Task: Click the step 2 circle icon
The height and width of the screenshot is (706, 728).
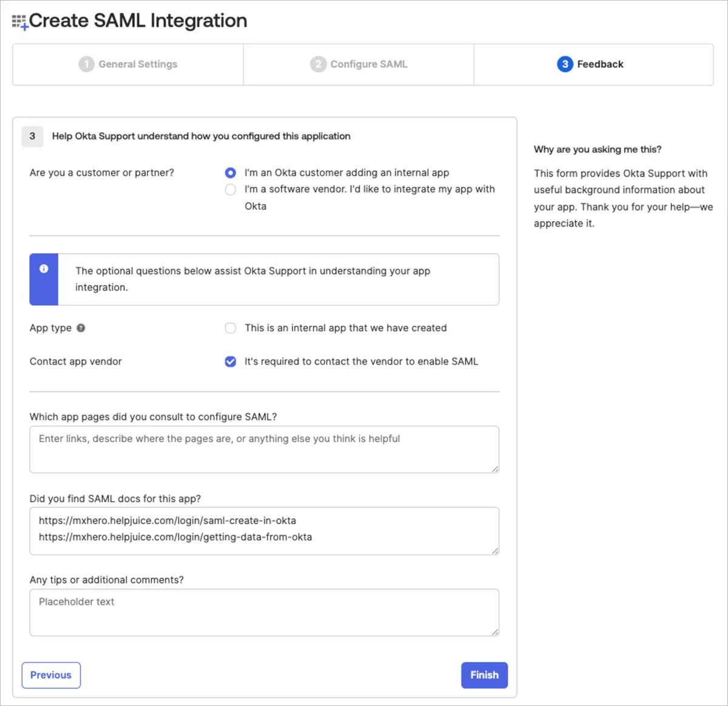Action: [x=318, y=64]
